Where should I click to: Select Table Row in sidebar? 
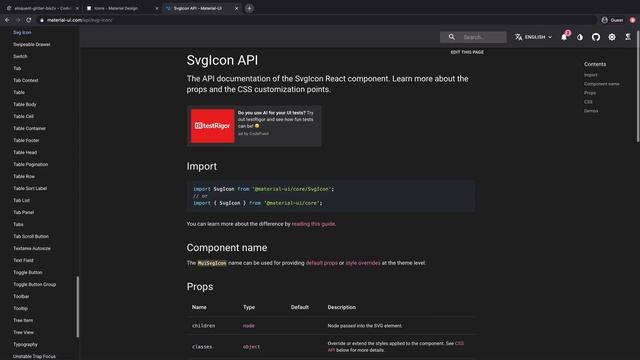coord(24,176)
